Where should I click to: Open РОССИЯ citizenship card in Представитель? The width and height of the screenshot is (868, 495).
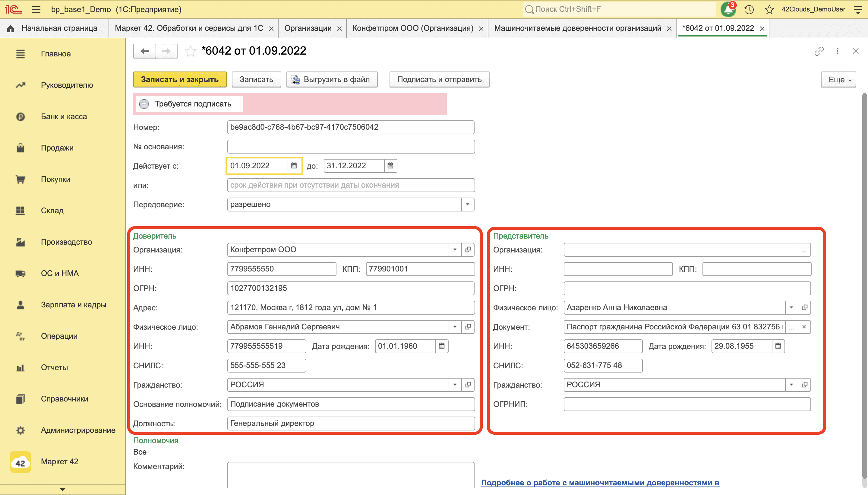(x=804, y=385)
